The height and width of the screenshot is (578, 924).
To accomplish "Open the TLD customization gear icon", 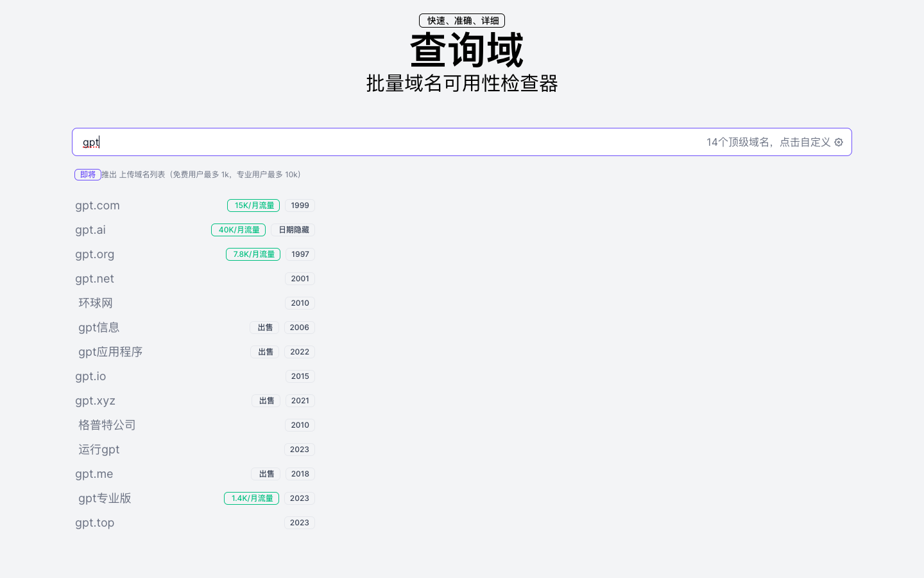I will [839, 142].
